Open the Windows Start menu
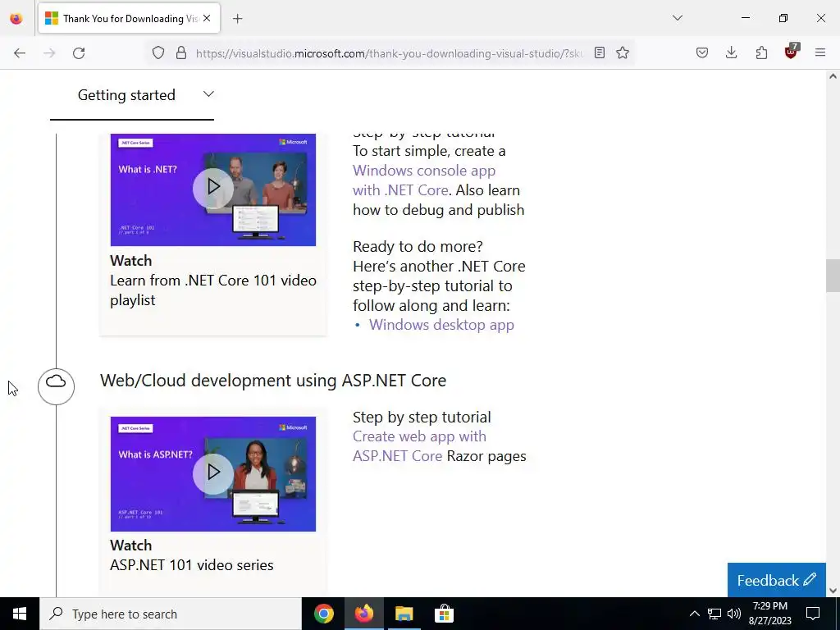840x630 pixels. click(20, 614)
